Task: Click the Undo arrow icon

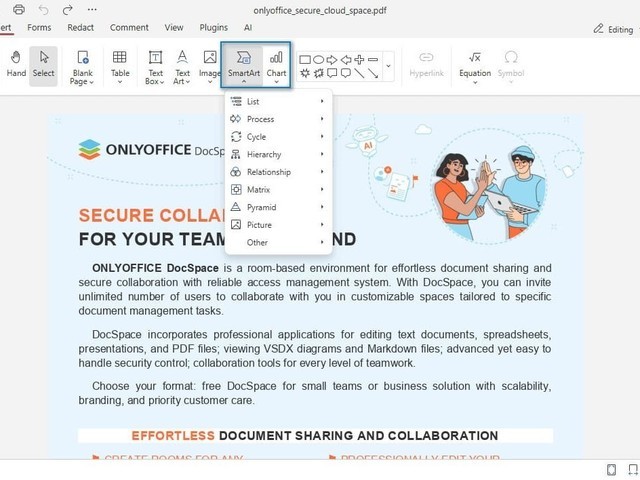Action: pyautogui.click(x=43, y=9)
